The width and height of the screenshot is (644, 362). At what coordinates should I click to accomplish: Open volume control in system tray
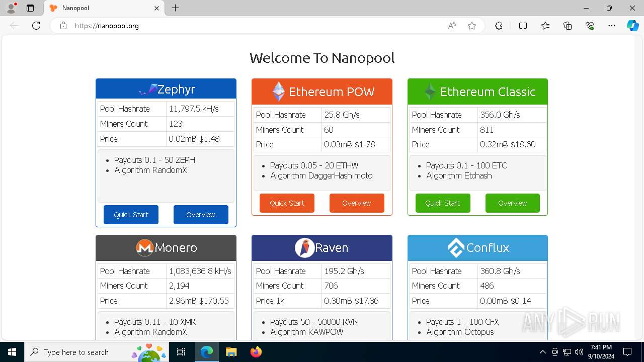coord(579,352)
